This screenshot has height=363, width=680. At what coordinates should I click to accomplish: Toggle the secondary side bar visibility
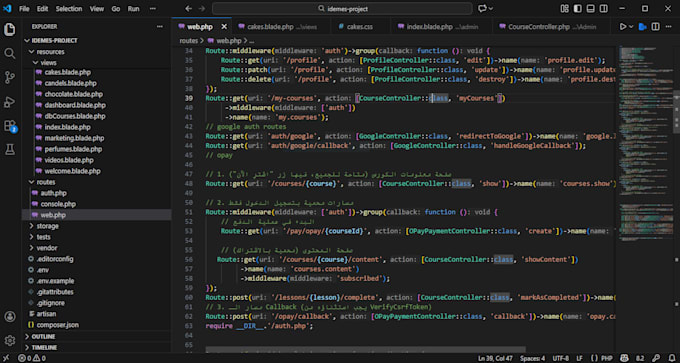coord(603,9)
